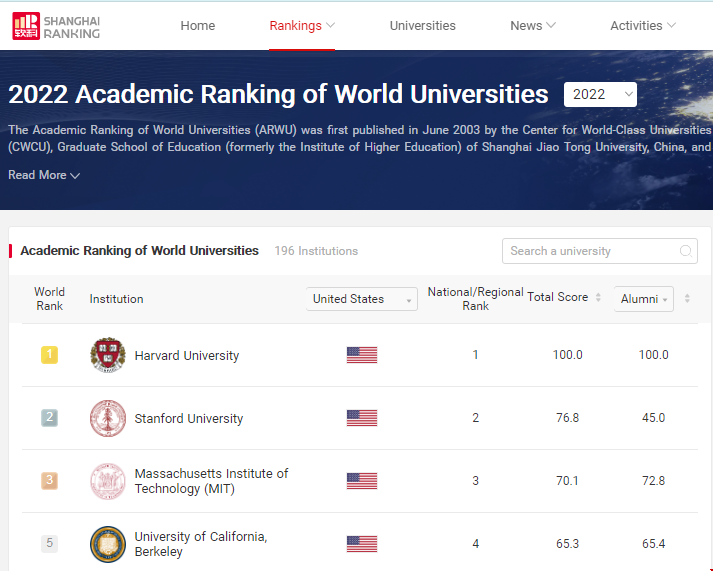Viewport: 713px width, 571px height.
Task: Click the UC Berkeley seal logo
Action: click(x=108, y=544)
